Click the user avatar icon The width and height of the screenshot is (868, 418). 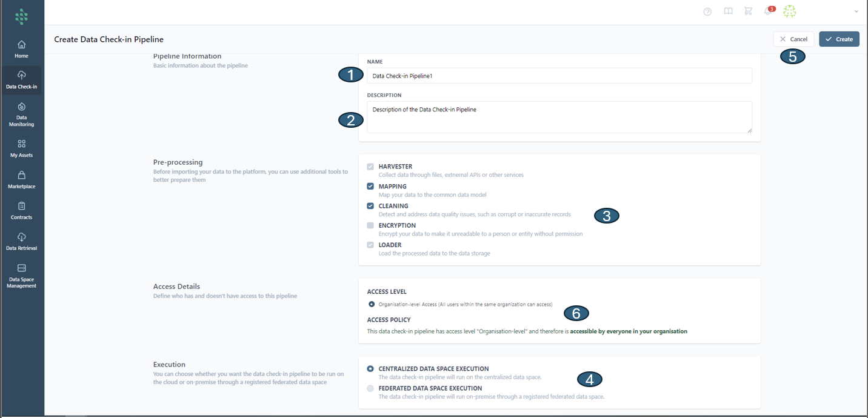point(789,12)
